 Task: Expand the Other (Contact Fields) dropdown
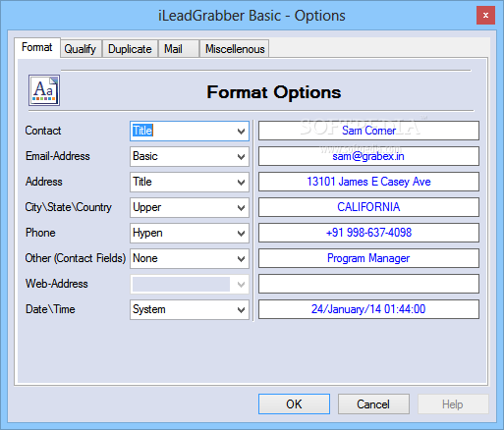point(190,258)
